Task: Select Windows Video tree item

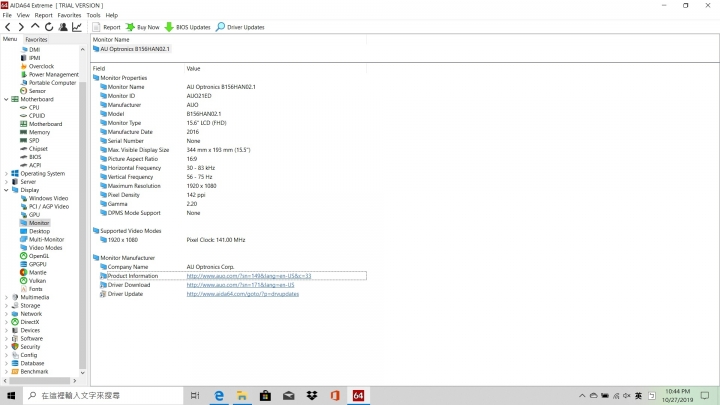Action: (x=48, y=198)
